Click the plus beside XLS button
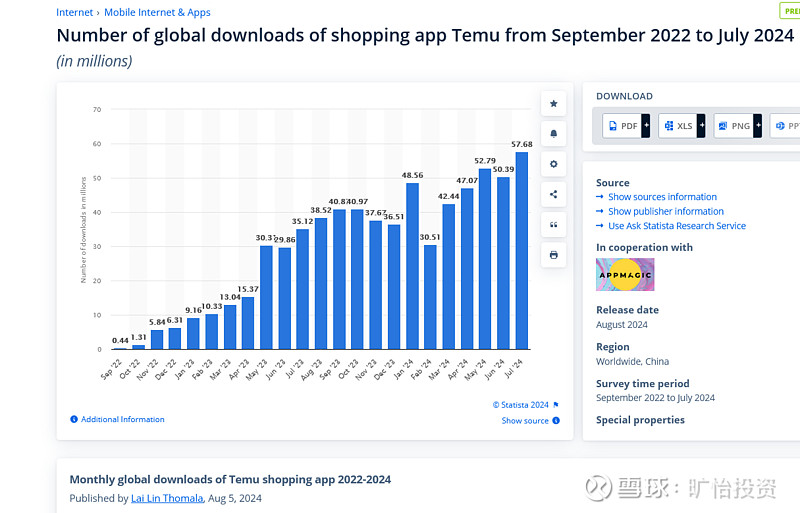The image size is (800, 513). [702, 126]
